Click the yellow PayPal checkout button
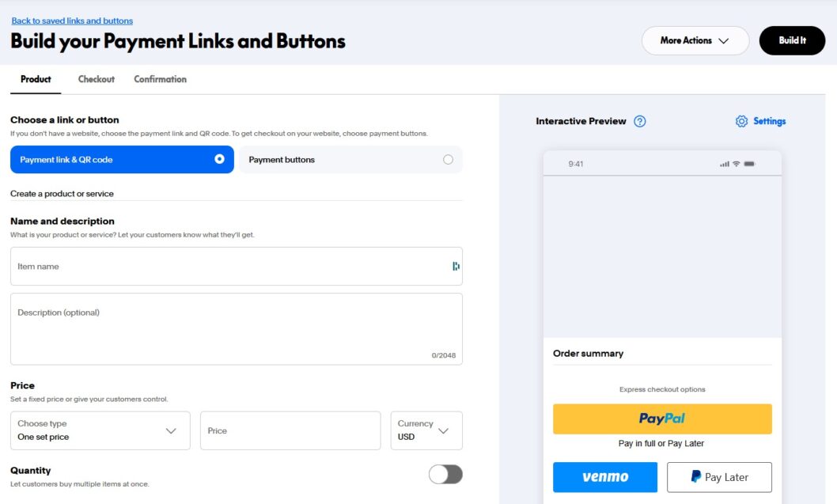 (662, 419)
